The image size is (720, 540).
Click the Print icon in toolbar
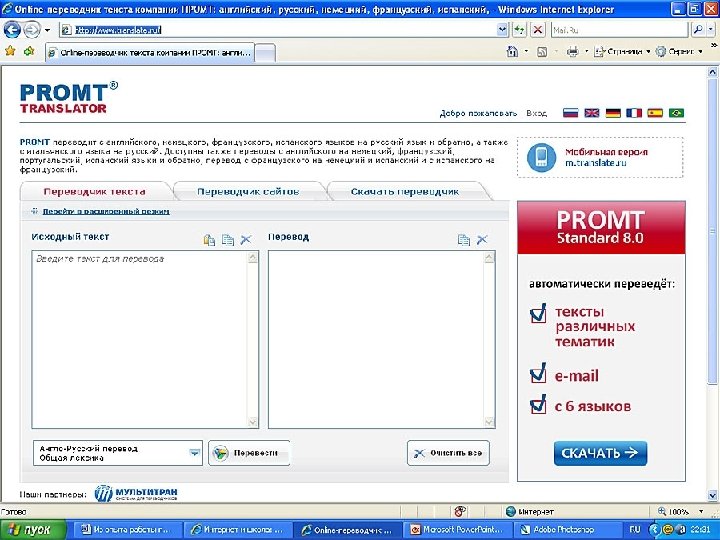pos(573,52)
